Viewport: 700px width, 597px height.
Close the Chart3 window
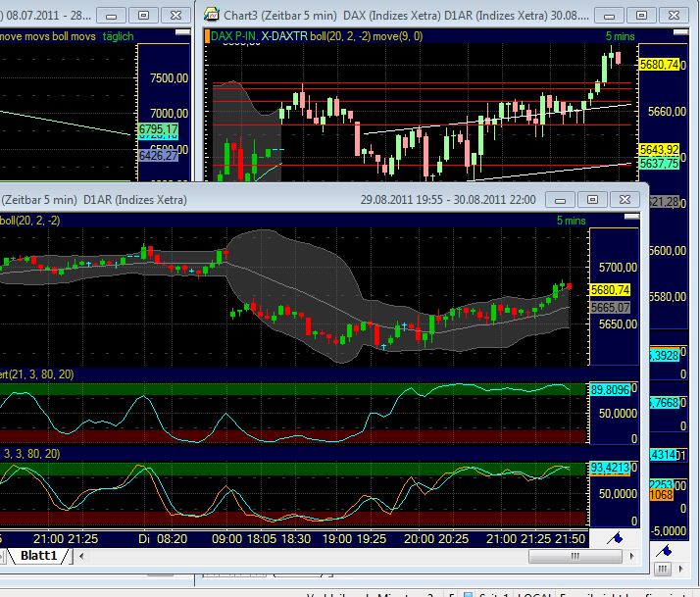pos(674,16)
